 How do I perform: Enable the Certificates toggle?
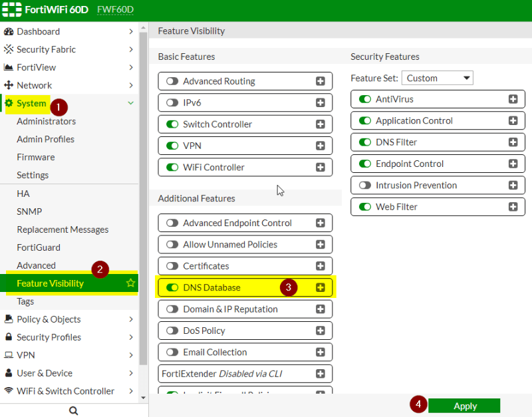click(172, 266)
